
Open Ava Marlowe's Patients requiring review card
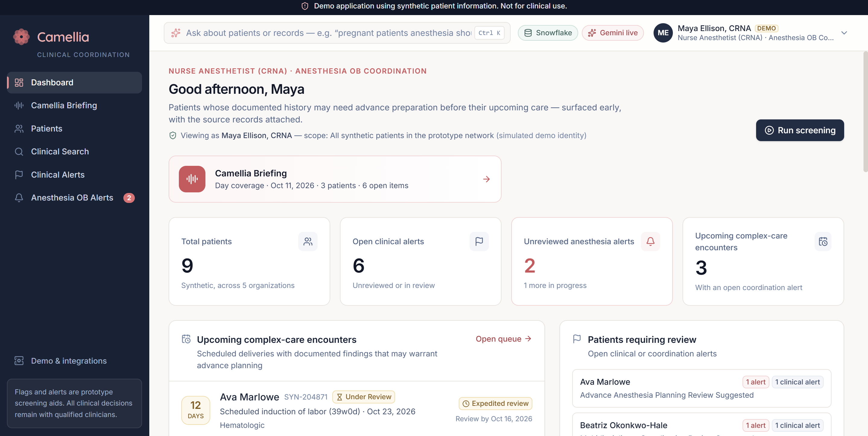[702, 388]
